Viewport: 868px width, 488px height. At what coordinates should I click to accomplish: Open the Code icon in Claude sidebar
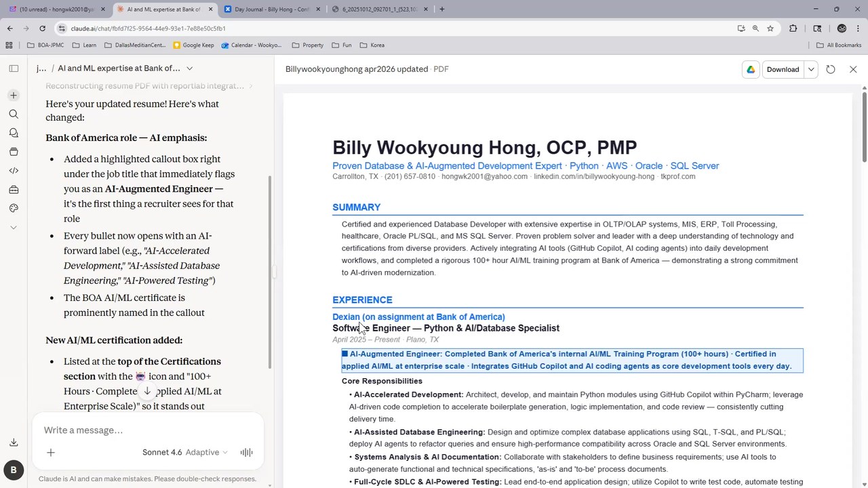[14, 171]
